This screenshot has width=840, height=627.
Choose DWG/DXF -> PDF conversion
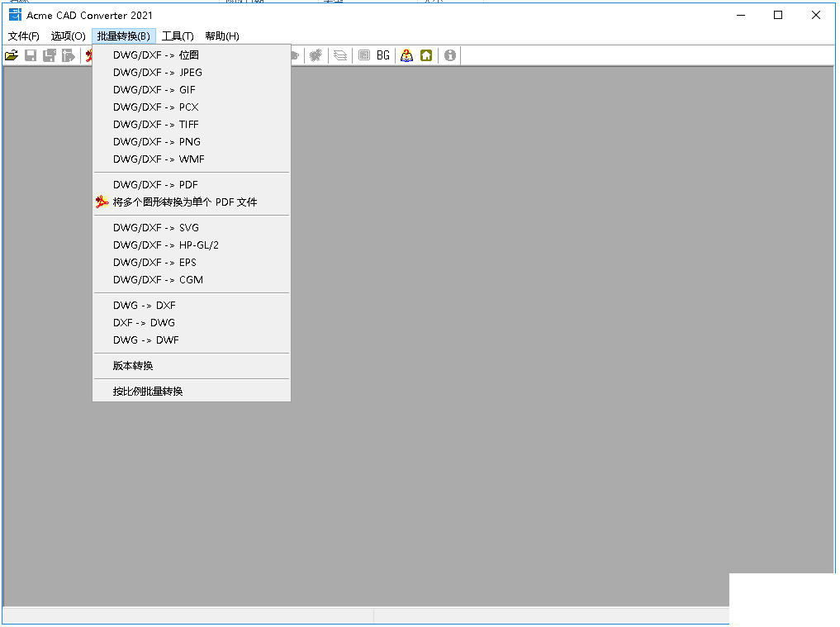pyautogui.click(x=192, y=185)
